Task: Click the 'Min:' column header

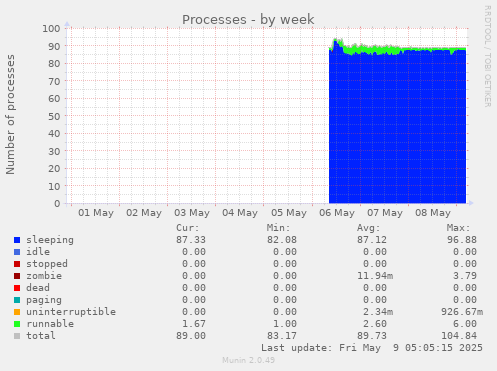Action: [278, 228]
